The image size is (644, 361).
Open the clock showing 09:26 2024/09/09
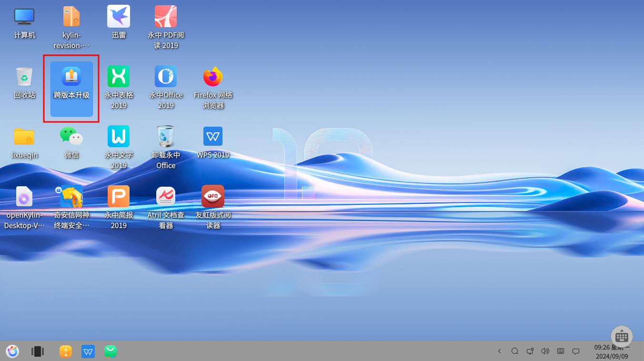(612, 351)
